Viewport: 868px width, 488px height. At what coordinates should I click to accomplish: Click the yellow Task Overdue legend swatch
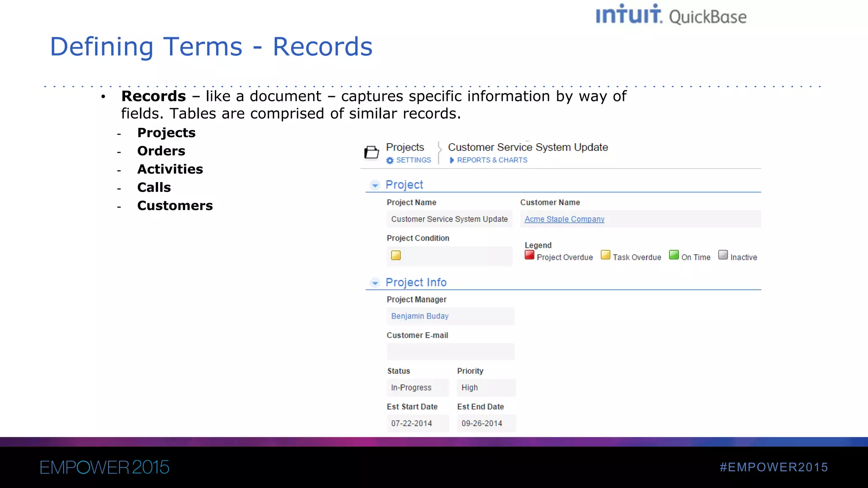(x=606, y=255)
